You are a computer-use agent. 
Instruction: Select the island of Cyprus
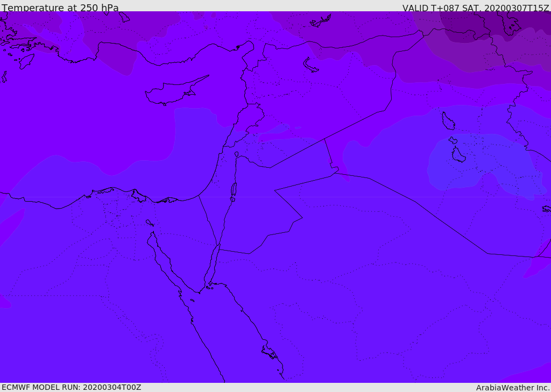pos(171,92)
